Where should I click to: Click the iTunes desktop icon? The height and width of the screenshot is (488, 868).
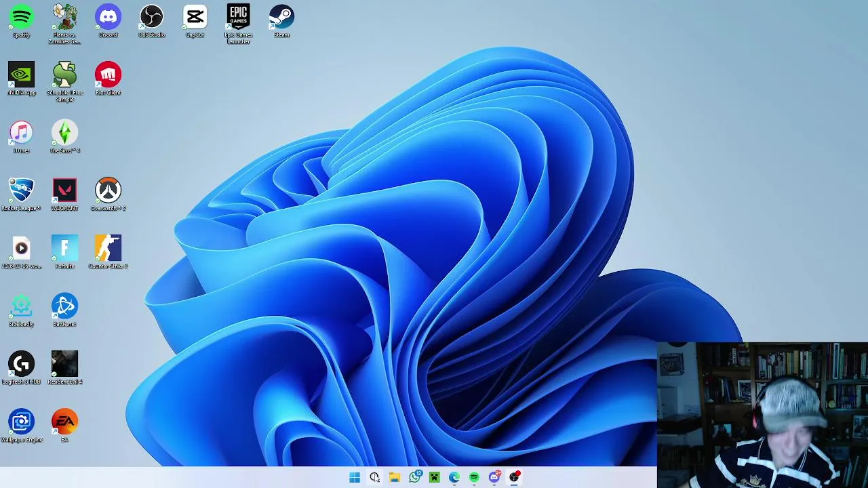pos(21,137)
